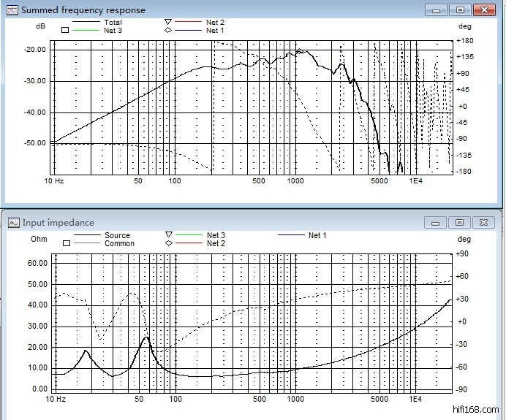506x420 pixels.
Task: Click the Ohm axis label
Action: click(39, 239)
